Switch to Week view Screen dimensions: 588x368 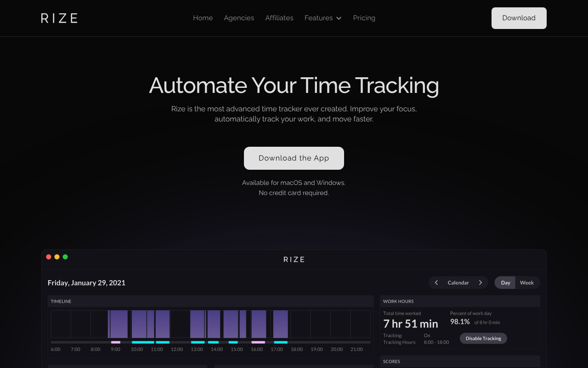(526, 282)
